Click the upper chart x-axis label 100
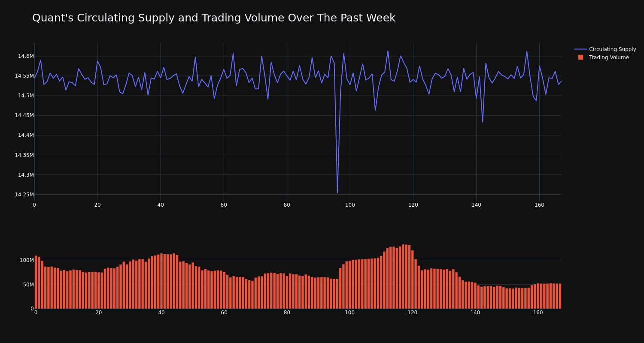Image resolution: width=644 pixels, height=343 pixels. pos(350,205)
